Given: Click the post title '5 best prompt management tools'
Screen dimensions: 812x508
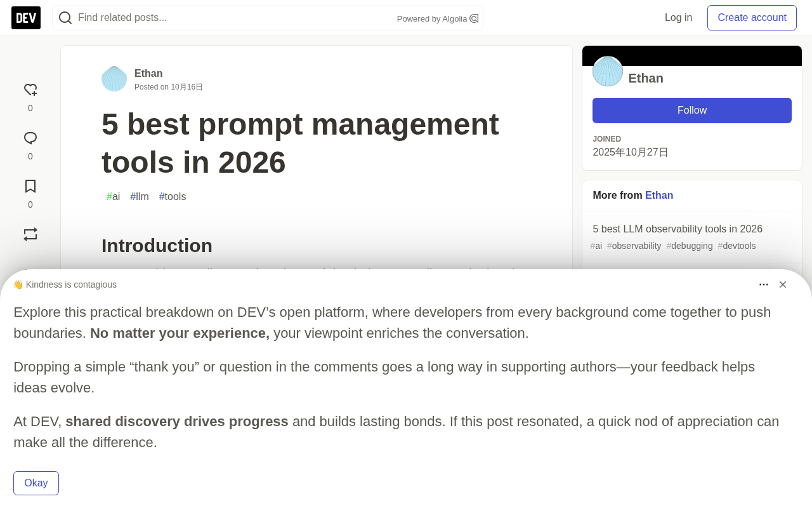Looking at the screenshot, I should [x=300, y=143].
